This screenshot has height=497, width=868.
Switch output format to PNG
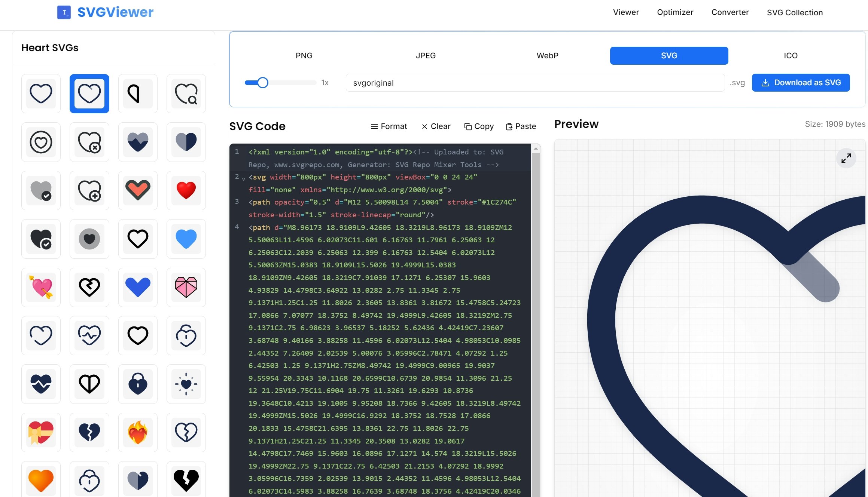(x=304, y=55)
